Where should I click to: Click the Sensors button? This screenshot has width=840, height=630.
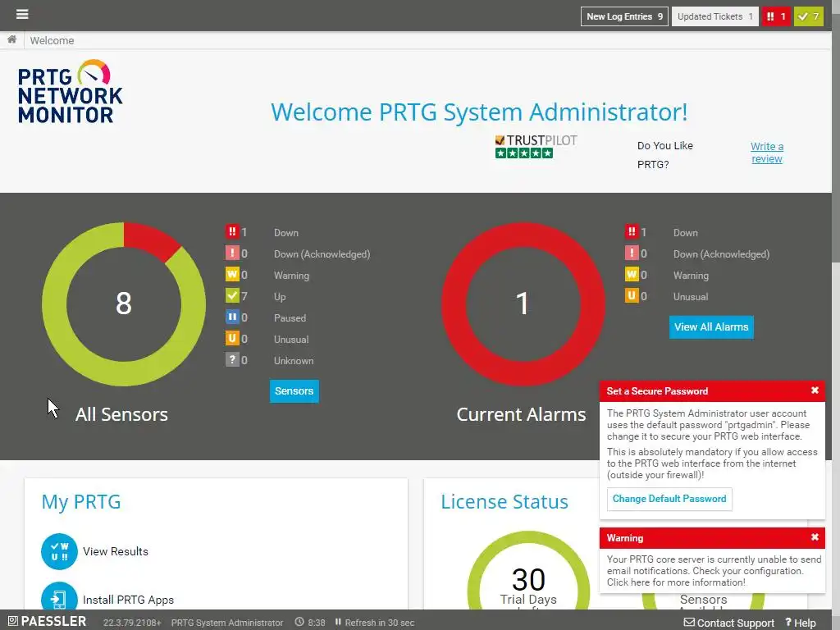click(294, 391)
